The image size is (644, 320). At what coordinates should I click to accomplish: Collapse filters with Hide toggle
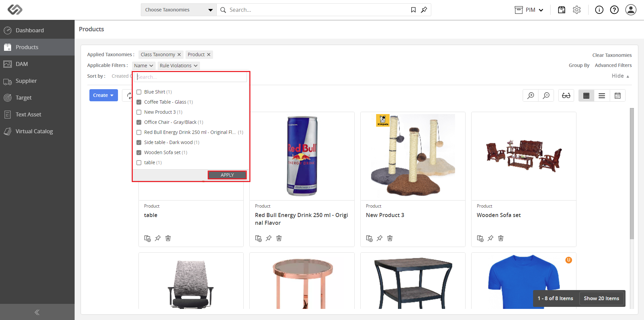click(x=620, y=76)
